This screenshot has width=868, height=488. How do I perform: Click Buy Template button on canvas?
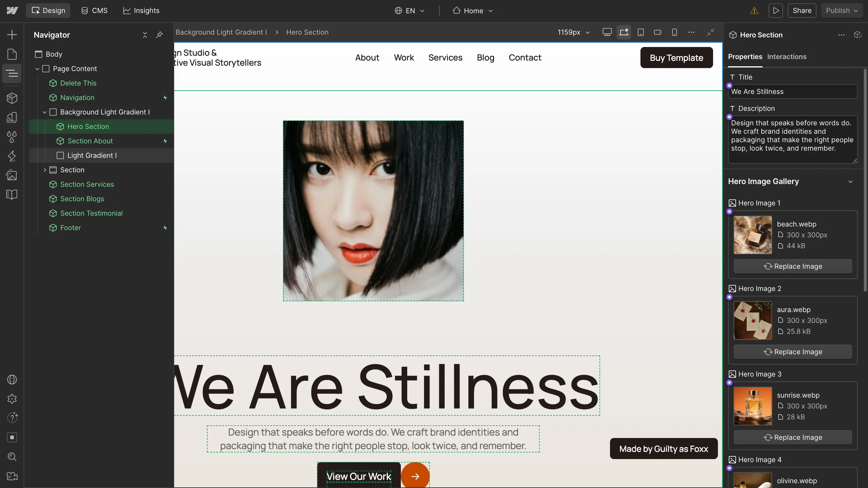676,58
